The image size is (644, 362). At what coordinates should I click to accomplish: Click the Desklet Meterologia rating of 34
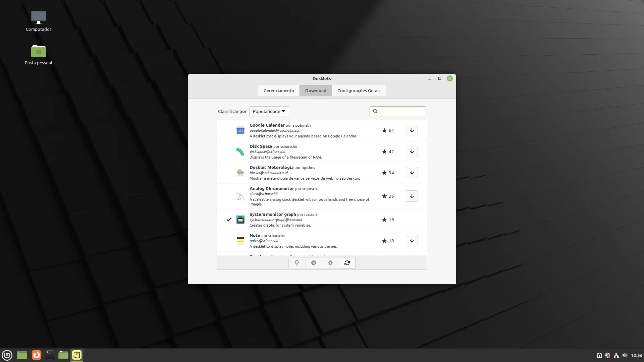coord(388,173)
